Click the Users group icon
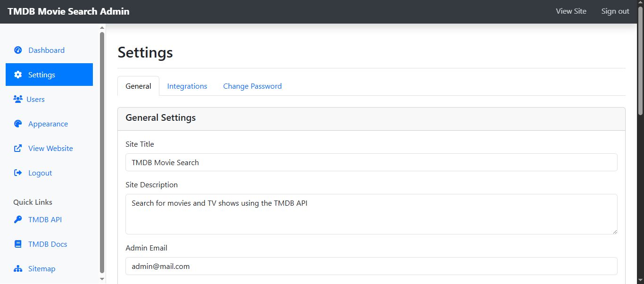 tap(18, 99)
